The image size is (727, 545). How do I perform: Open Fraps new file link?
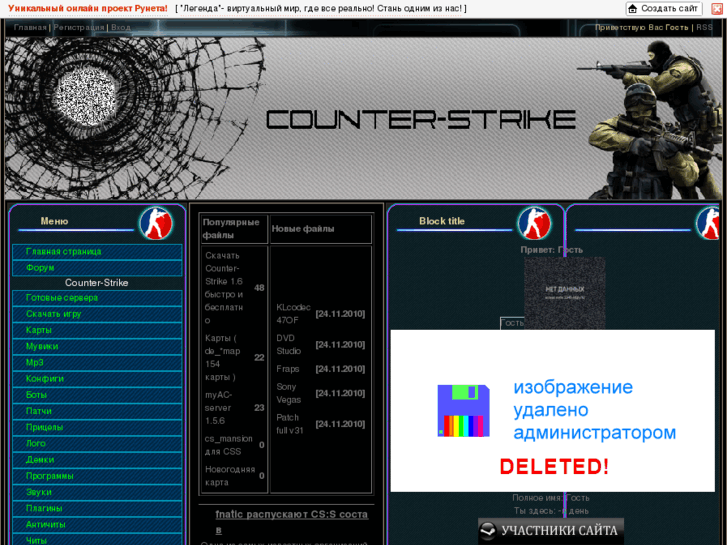coord(288,369)
